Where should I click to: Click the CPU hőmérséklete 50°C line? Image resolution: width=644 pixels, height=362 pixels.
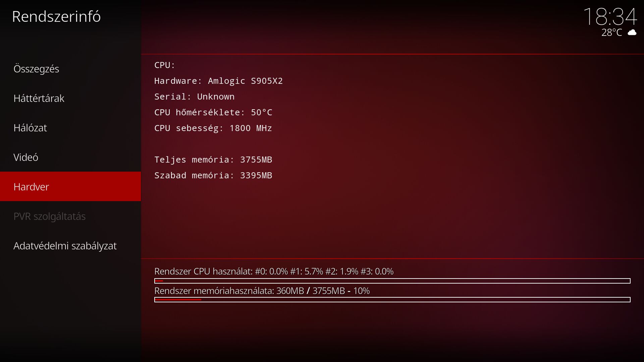(213, 112)
